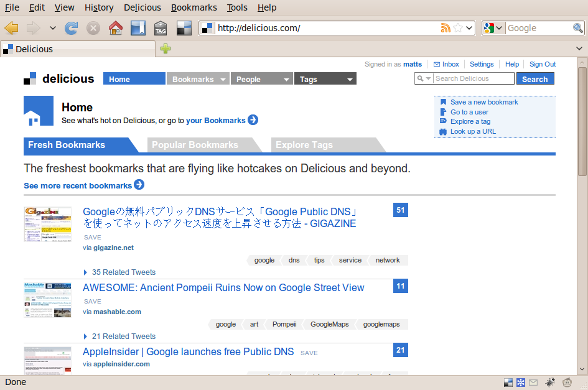The width and height of the screenshot is (588, 390).
Task: Open the browser home page icon
Action: click(x=116, y=28)
